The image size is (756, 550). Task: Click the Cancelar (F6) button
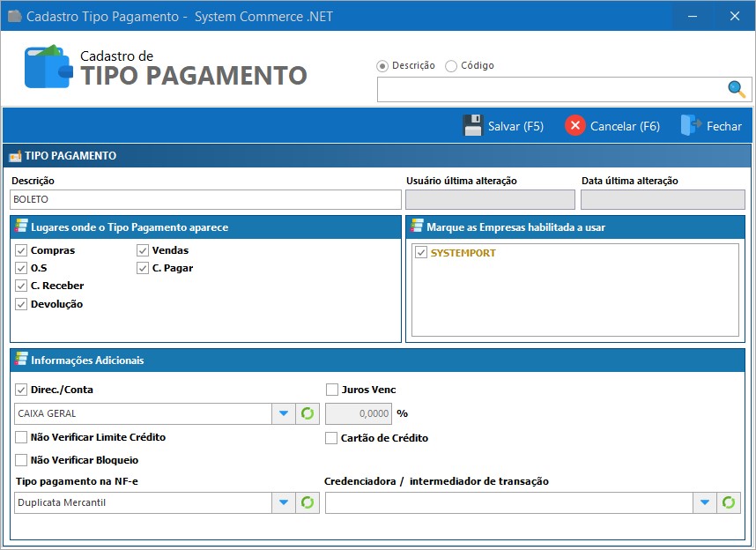[x=611, y=125]
